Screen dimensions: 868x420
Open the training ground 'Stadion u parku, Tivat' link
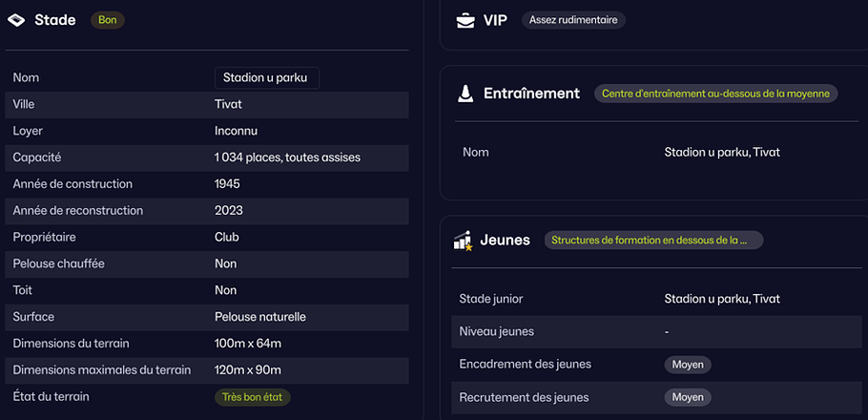pos(721,152)
